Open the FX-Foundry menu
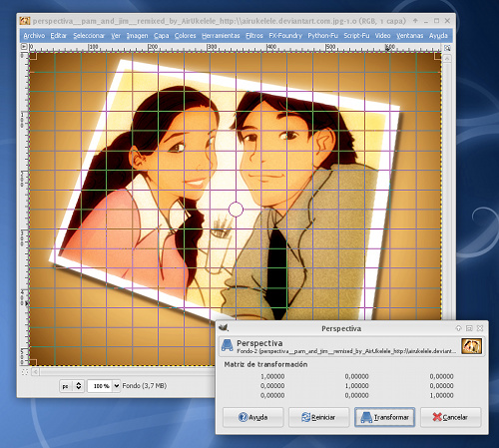The height and width of the screenshot is (448, 499). coord(285,36)
